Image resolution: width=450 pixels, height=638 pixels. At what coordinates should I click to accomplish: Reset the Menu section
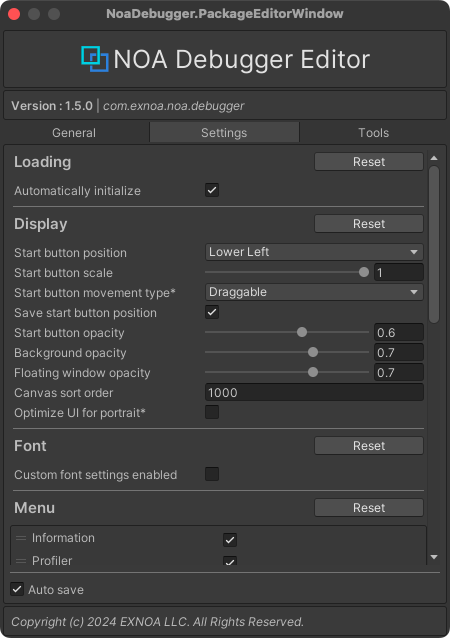coord(369,507)
